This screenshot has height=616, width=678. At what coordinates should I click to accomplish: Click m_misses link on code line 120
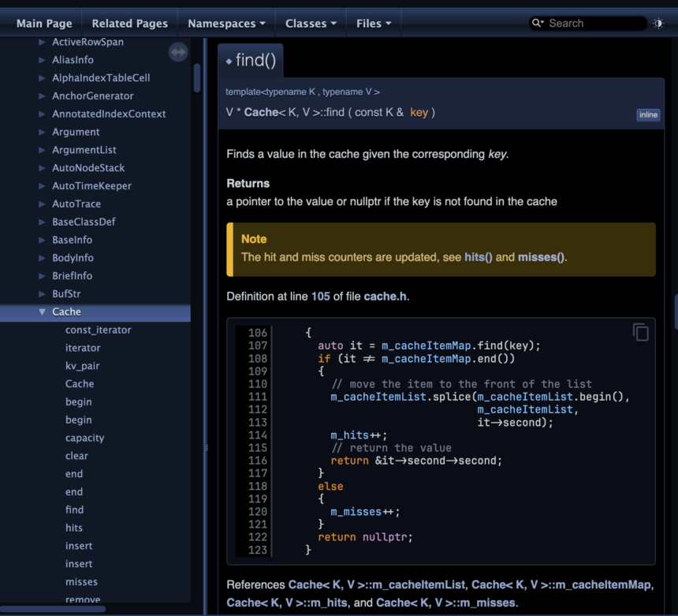(x=356, y=512)
